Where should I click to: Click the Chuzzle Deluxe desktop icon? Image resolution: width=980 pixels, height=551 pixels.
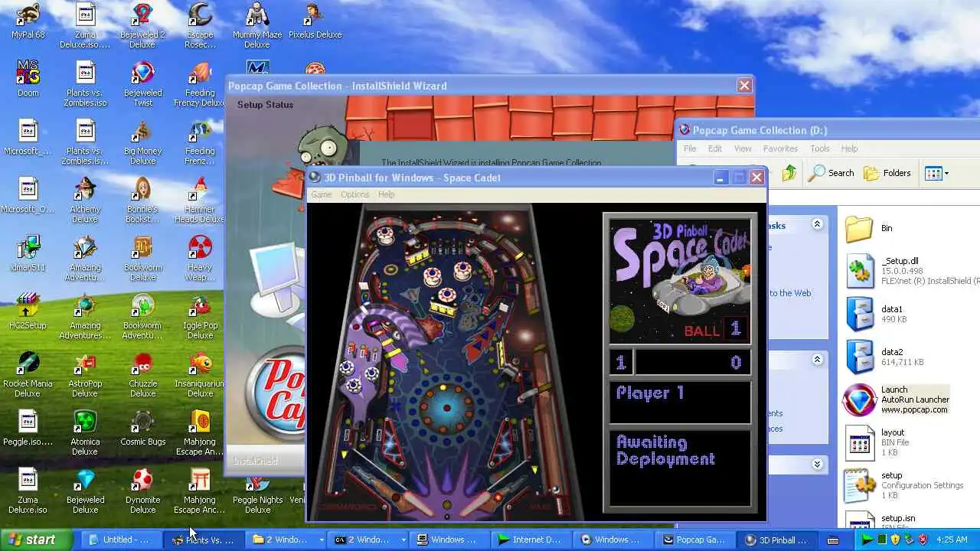pos(142,375)
